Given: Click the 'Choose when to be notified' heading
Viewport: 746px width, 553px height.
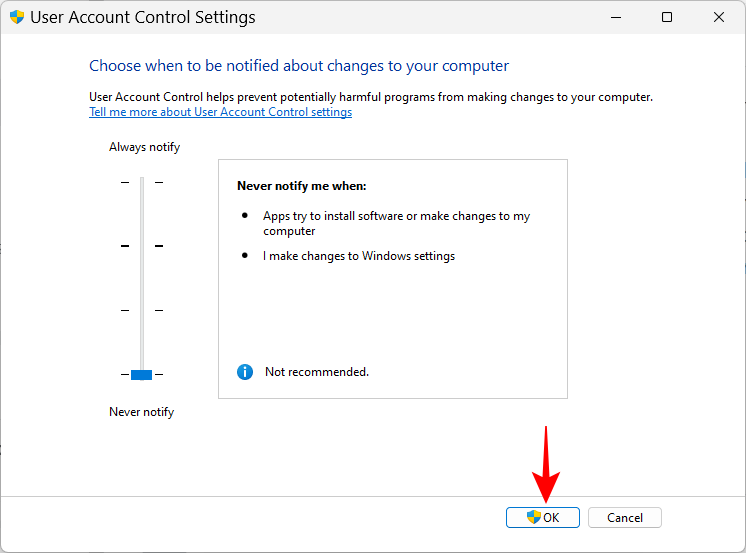Looking at the screenshot, I should point(299,66).
